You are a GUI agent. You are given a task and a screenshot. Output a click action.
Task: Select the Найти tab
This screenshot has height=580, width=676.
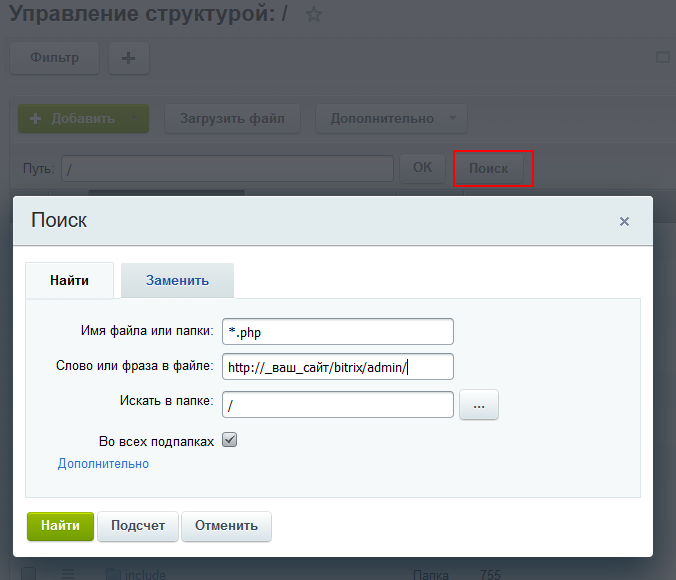(x=69, y=280)
